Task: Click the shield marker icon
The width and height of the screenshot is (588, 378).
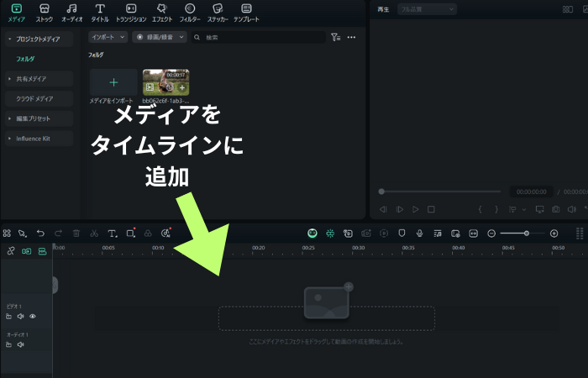Action: pos(402,234)
